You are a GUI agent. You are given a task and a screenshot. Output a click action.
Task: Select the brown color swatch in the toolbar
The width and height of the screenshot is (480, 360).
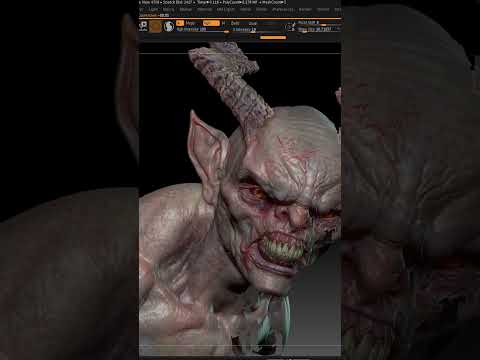coord(155,26)
